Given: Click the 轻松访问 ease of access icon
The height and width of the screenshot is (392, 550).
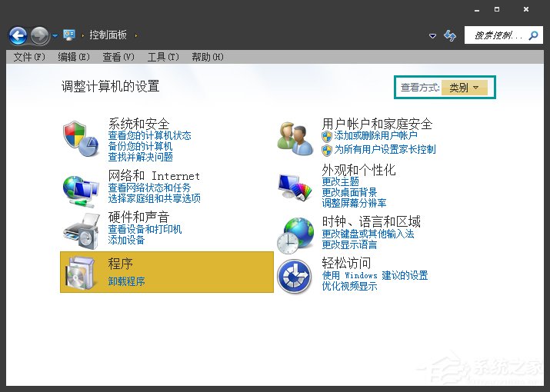Looking at the screenshot, I should click(295, 276).
